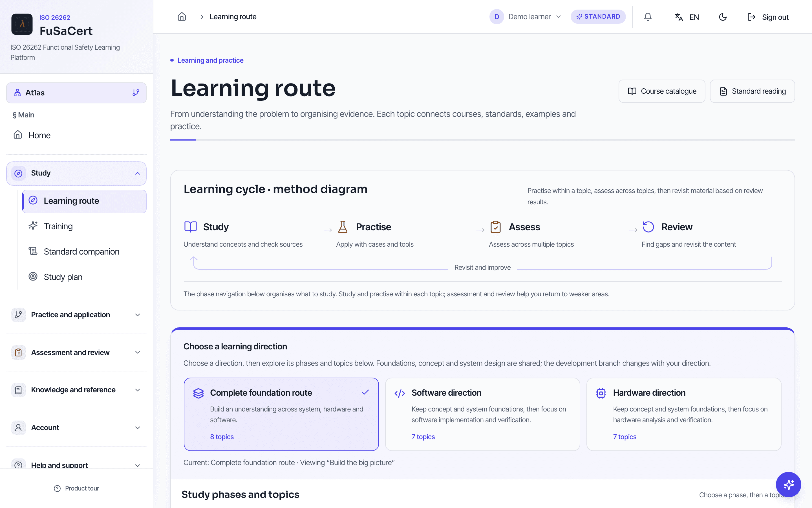
Task: Click the Study book icon in diagram
Action: pos(190,227)
